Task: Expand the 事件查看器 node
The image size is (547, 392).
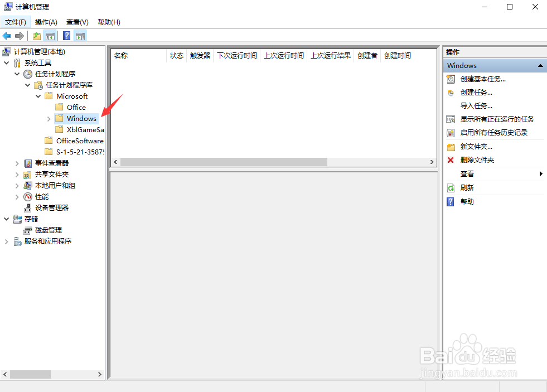Action: pos(17,163)
